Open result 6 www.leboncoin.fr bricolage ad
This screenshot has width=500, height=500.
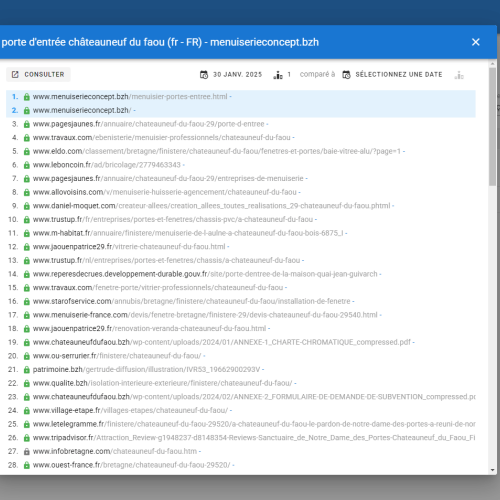107,165
